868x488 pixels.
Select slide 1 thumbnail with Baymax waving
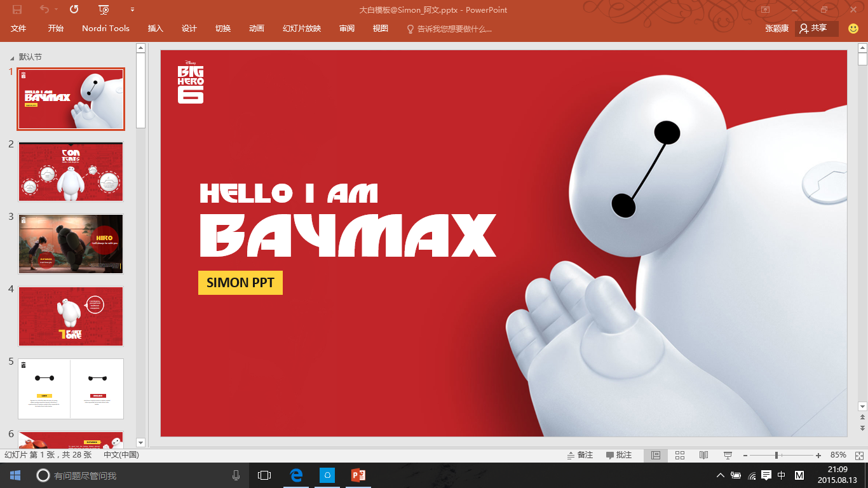(71, 99)
